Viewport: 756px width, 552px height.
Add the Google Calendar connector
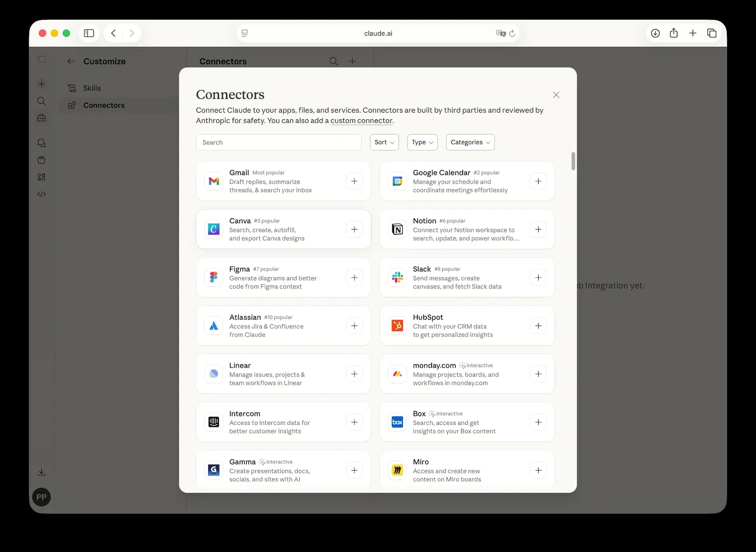tap(538, 181)
